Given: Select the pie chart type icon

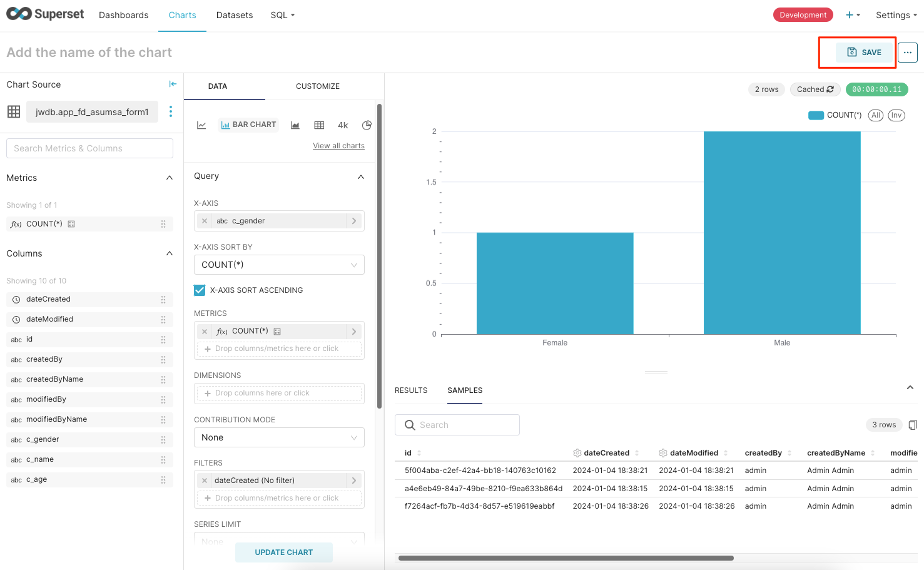Looking at the screenshot, I should 367,125.
